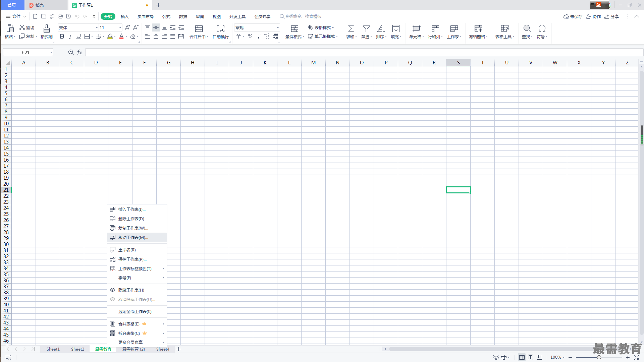Select the Cut tool
Image resolution: width=644 pixels, height=362 pixels.
[x=27, y=27]
